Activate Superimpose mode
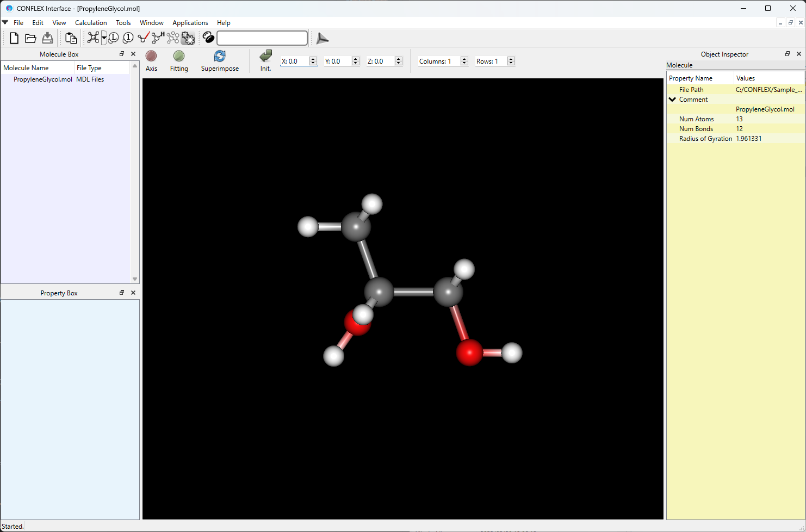Screen dimensions: 806x532 [x=220, y=60]
